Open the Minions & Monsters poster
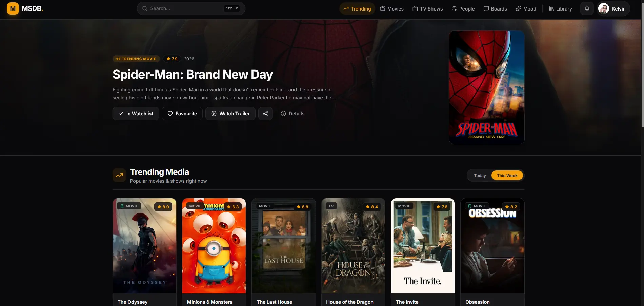 pos(214,246)
